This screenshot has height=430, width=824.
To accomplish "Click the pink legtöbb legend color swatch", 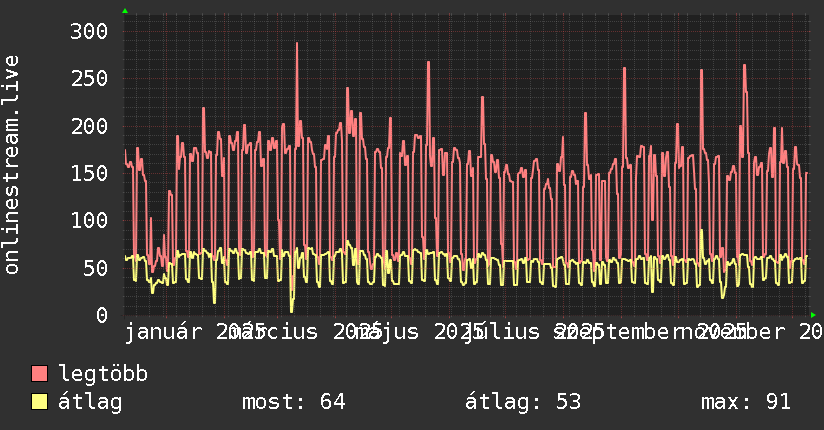I will (x=39, y=374).
